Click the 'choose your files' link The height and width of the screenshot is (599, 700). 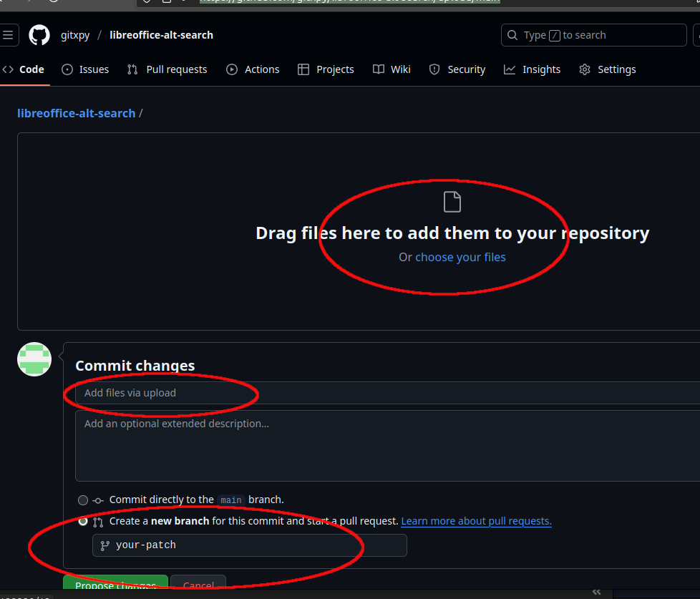click(x=460, y=258)
